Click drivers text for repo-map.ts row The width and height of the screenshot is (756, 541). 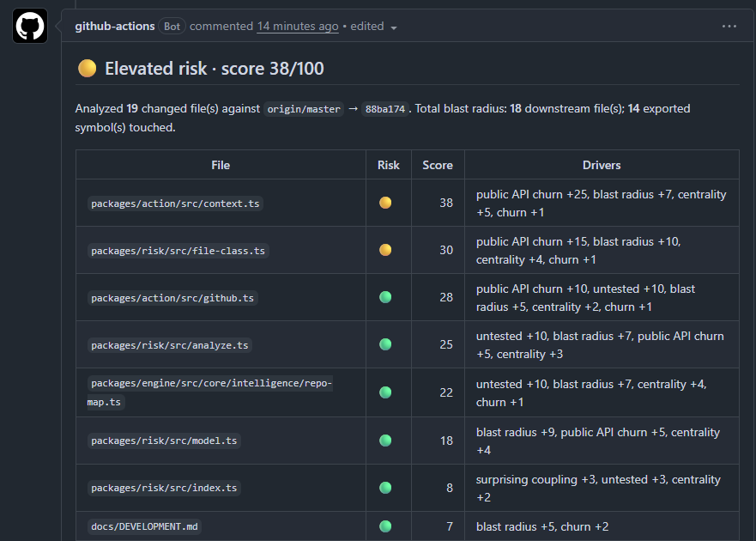pyautogui.click(x=591, y=393)
